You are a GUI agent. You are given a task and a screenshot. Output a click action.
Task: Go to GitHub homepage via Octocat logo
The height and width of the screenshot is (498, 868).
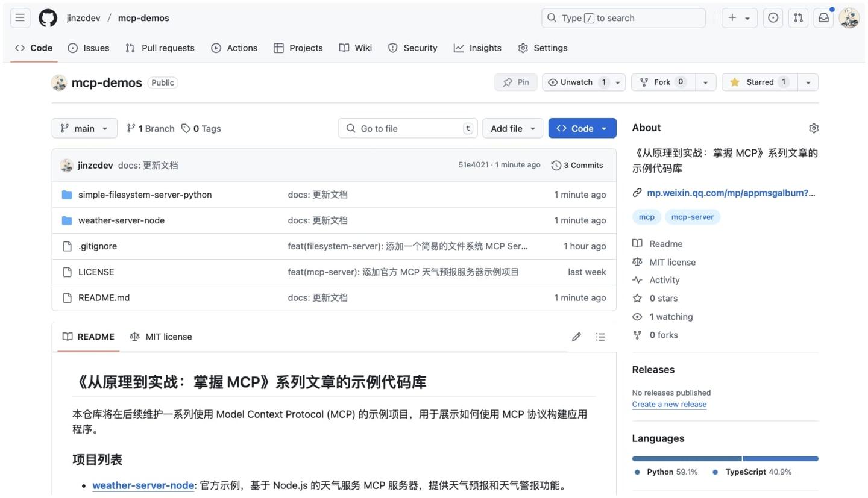click(x=48, y=18)
